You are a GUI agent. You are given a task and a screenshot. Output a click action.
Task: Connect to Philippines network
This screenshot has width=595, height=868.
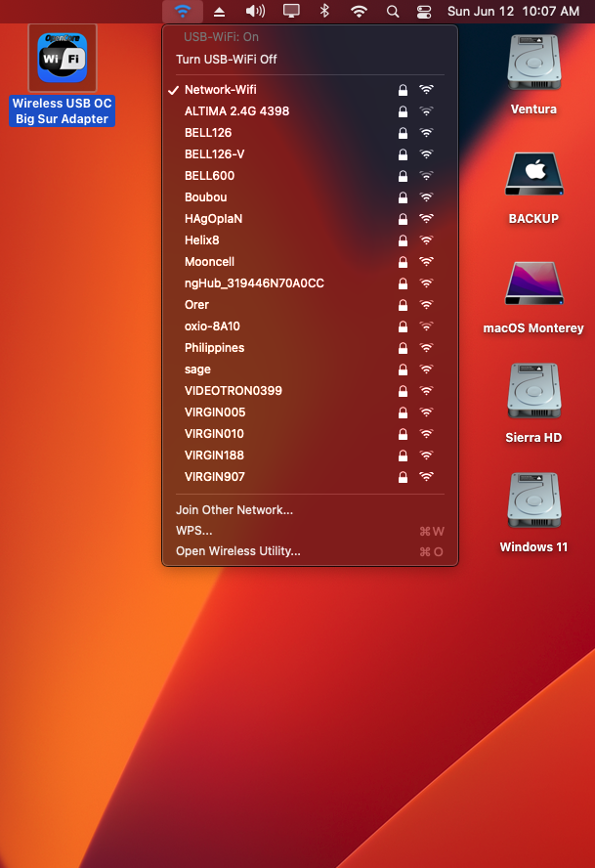310,348
